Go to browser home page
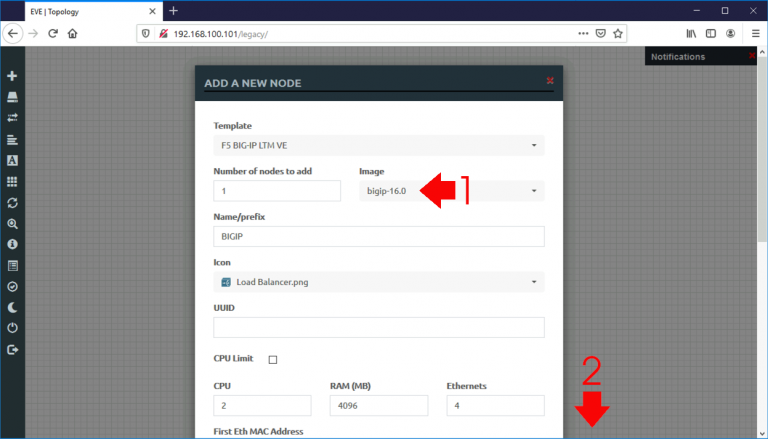 tap(72, 34)
